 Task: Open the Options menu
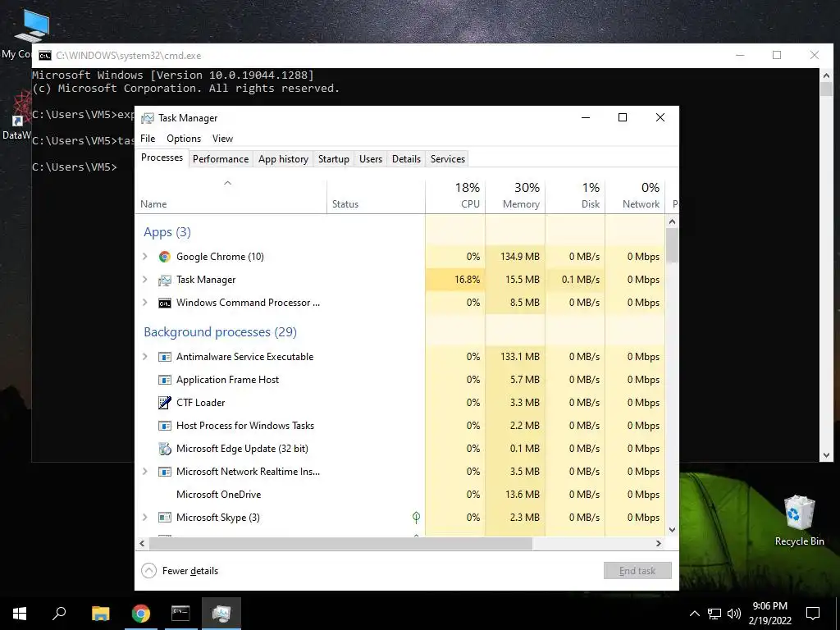[184, 139]
